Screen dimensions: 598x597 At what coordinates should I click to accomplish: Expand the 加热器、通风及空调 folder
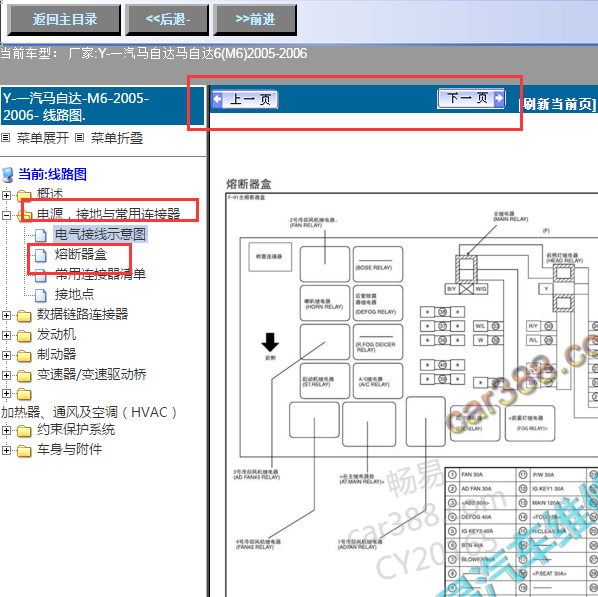[x=6, y=393]
